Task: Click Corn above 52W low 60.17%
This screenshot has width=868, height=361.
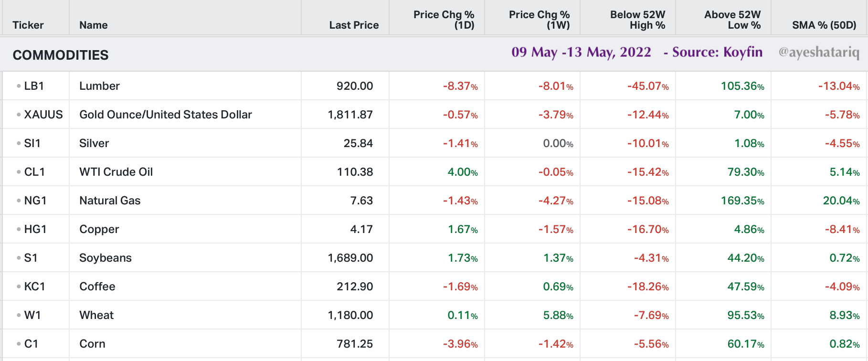Action: tap(746, 344)
